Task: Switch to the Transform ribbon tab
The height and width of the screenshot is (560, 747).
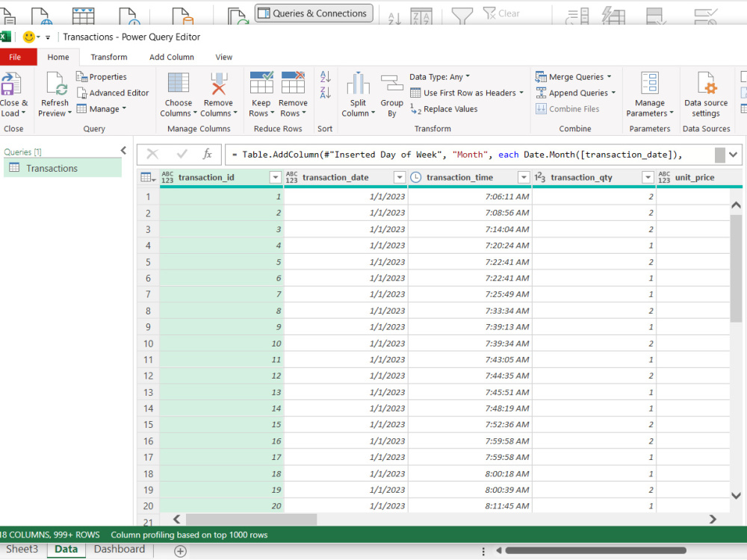Action: point(109,57)
